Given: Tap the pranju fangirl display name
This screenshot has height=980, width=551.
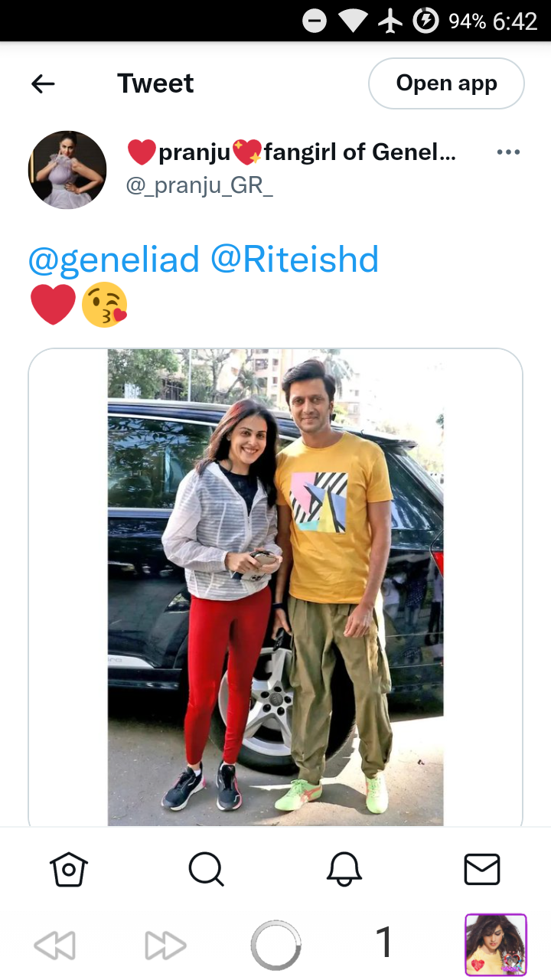Looking at the screenshot, I should point(292,153).
